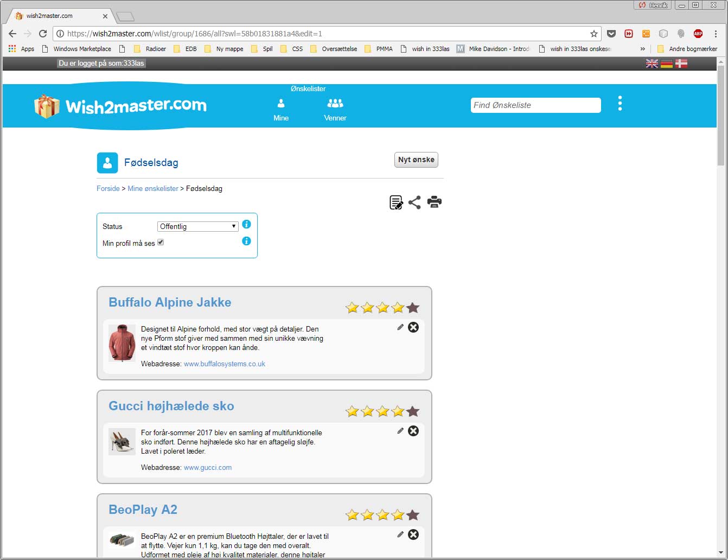This screenshot has height=560, width=728.
Task: Open the Pocket extension
Action: click(x=611, y=34)
